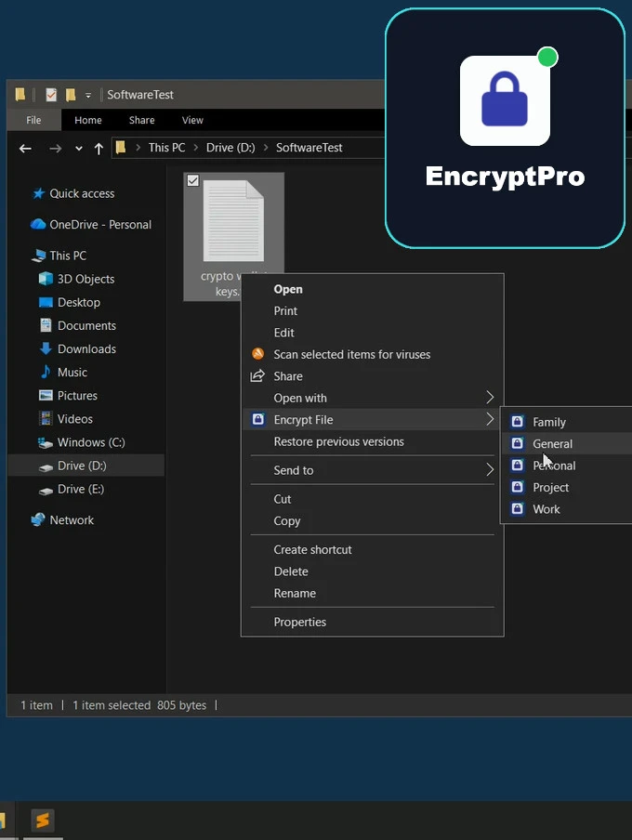This screenshot has height=840, width=632.
Task: Expand the Open with submenu arrow
Action: tap(490, 398)
